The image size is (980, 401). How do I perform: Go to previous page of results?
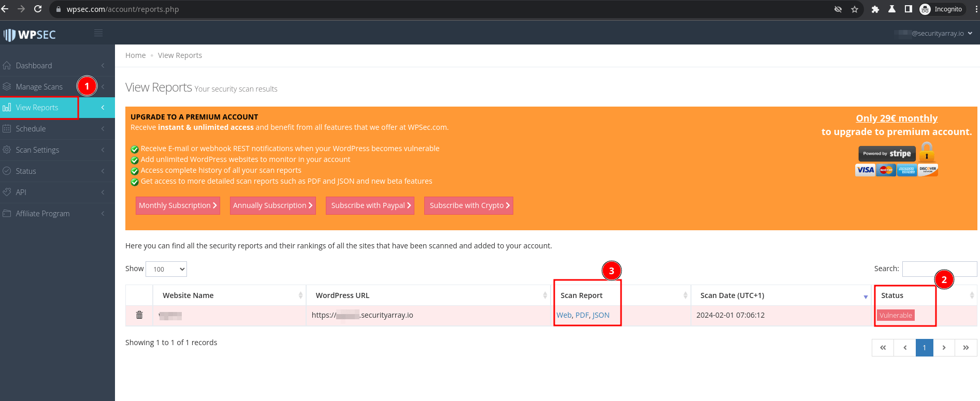(x=905, y=348)
